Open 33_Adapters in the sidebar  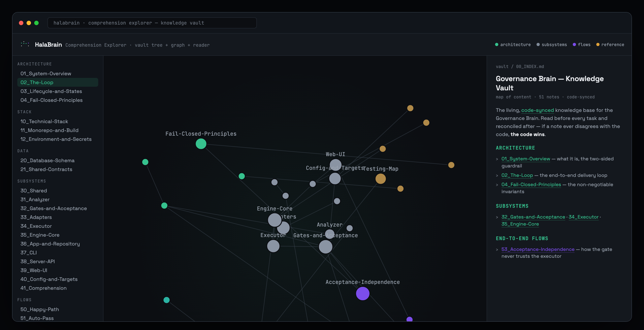pos(58,217)
